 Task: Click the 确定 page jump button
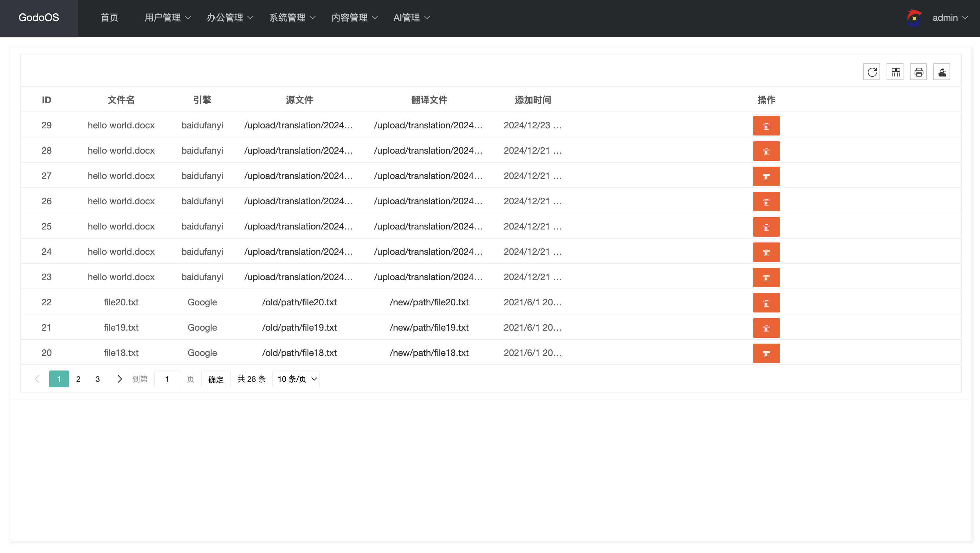[x=216, y=379]
